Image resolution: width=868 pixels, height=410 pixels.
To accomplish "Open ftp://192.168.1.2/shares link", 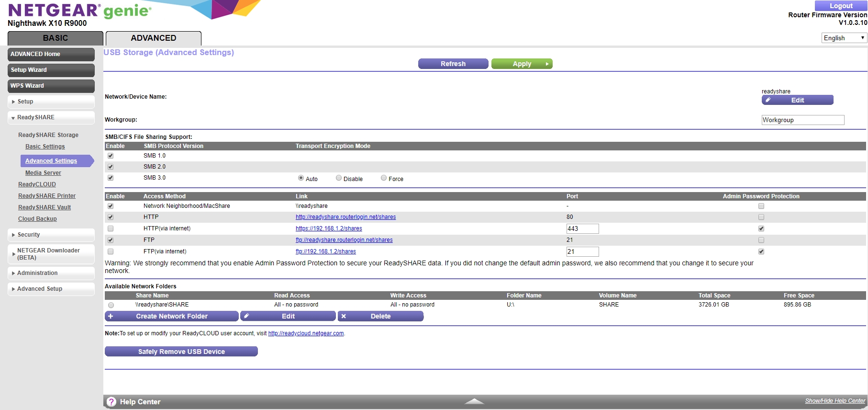I will [x=326, y=251].
